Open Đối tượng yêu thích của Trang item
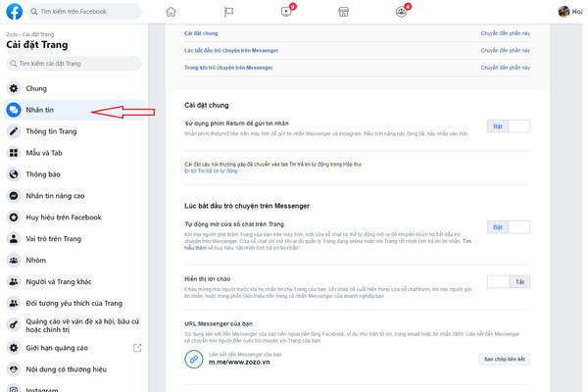588x392 pixels. 73,303
